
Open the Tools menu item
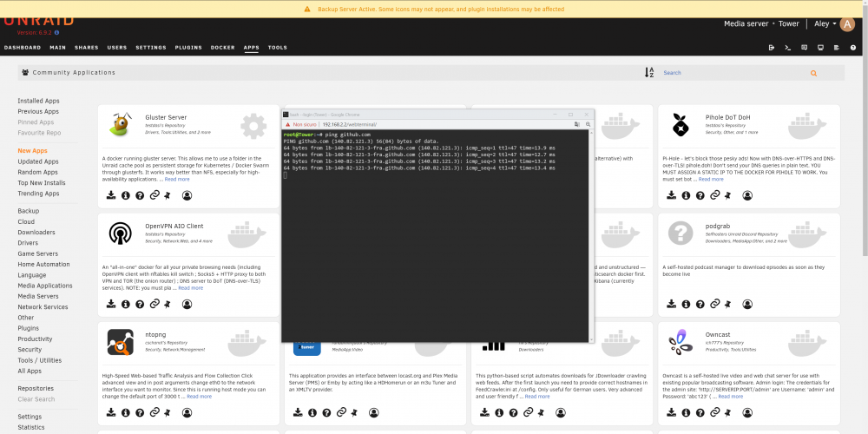[278, 48]
